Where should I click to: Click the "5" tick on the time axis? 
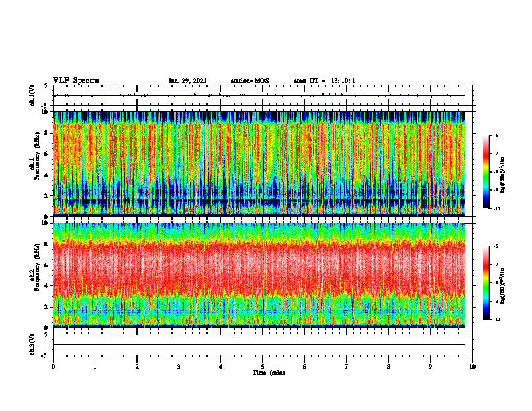point(263,367)
